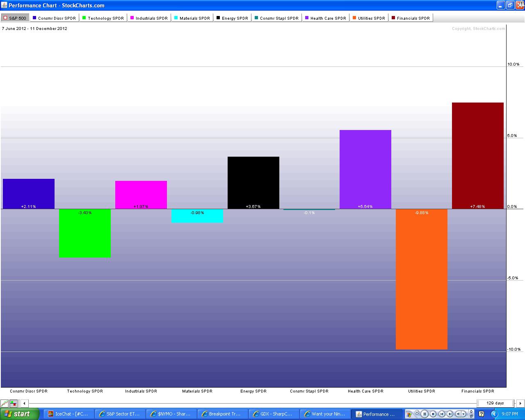The image size is (525, 420).
Task: Click the Technology SPDR axis label
Action: click(x=85, y=391)
